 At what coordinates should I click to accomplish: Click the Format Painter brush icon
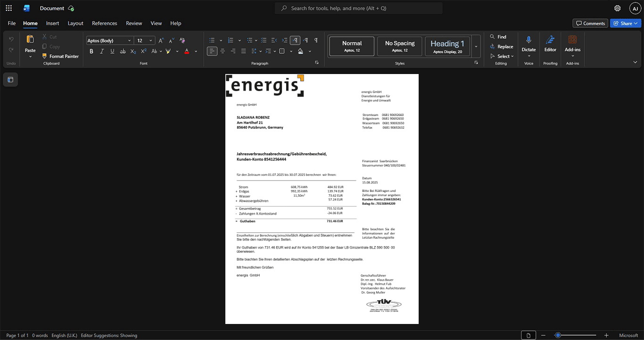pos(44,56)
